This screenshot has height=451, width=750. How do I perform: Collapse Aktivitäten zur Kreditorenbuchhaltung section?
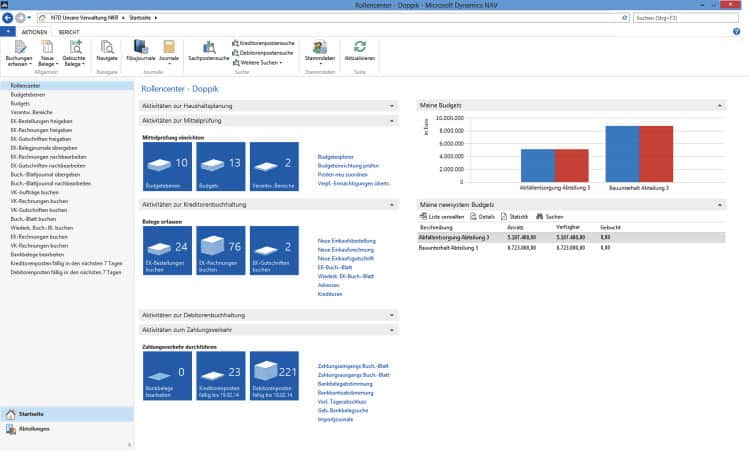click(392, 205)
